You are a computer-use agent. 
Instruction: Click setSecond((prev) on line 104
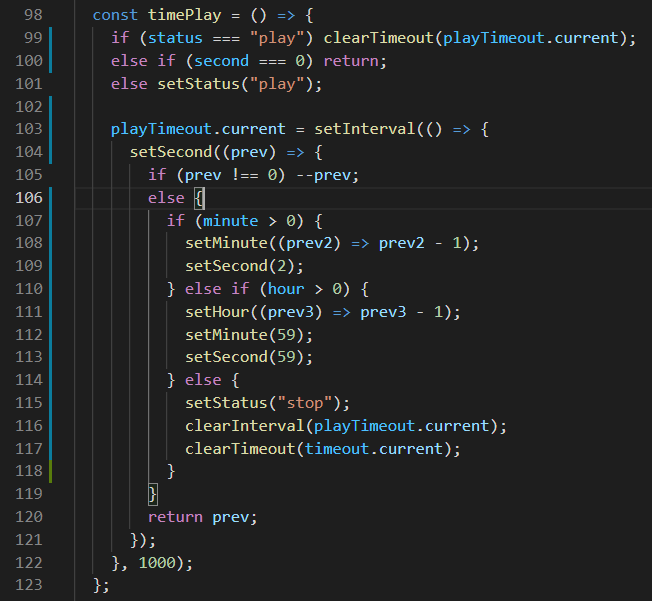tap(203, 152)
